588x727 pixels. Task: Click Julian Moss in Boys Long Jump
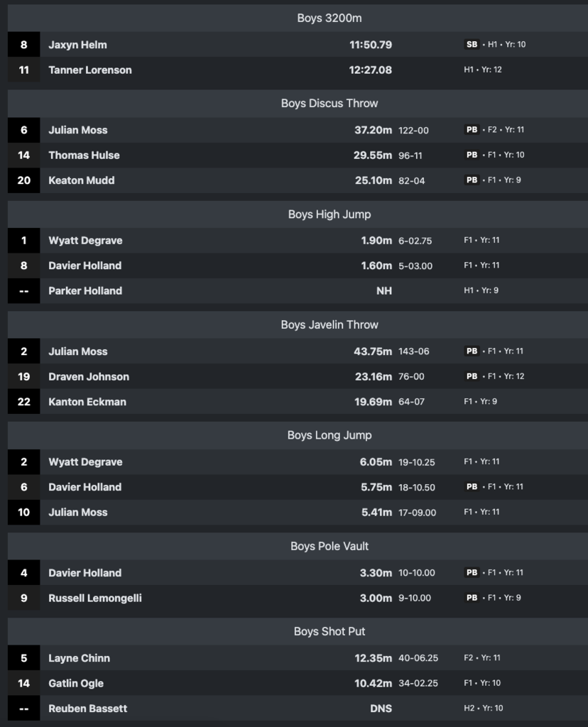[78, 512]
